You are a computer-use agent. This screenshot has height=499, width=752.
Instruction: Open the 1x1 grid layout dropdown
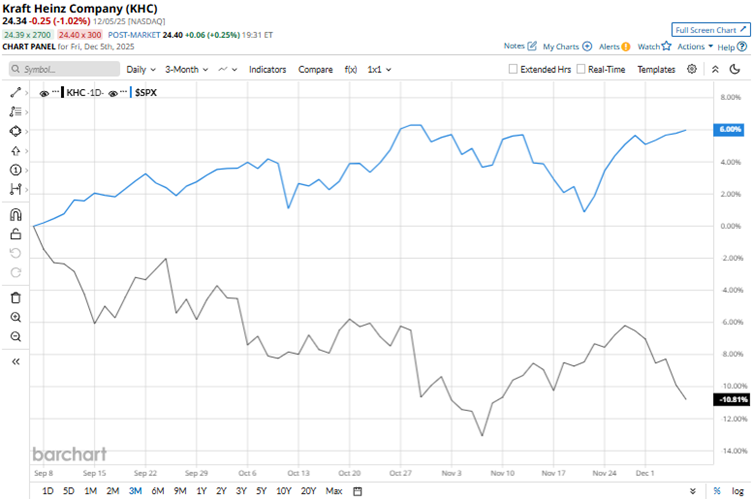379,69
